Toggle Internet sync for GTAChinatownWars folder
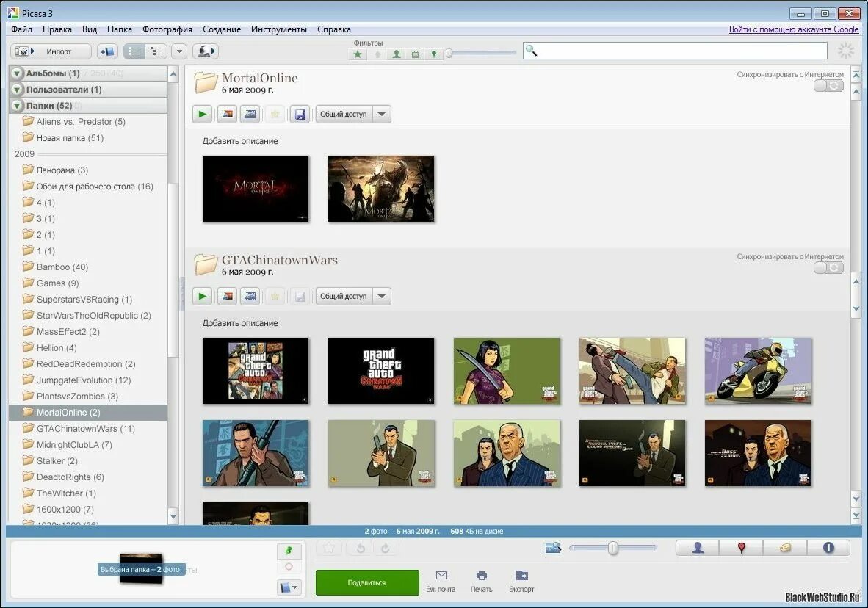The image size is (868, 608). 828,268
